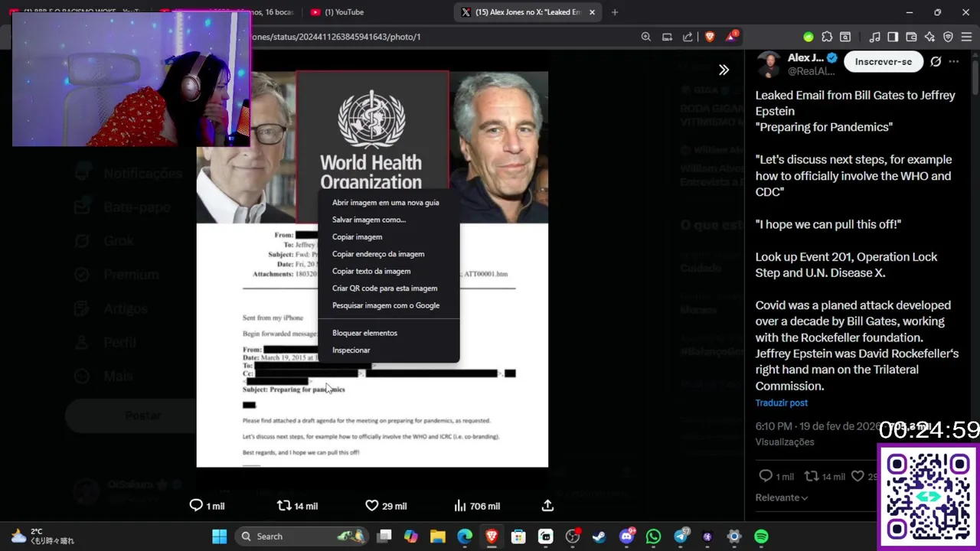
Task: Click the green circular extension icon
Action: [x=808, y=37]
